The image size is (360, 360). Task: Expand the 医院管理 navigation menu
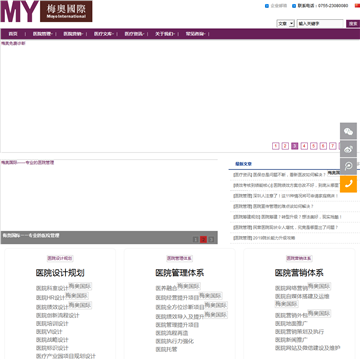click(43, 34)
